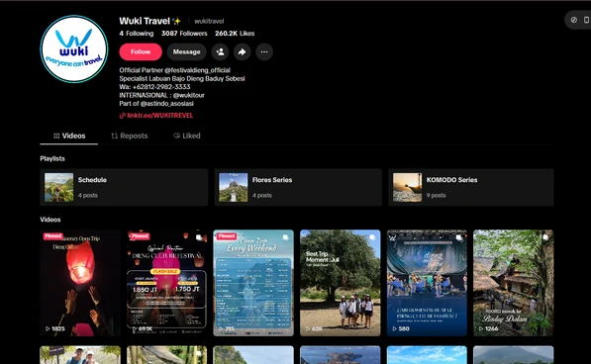The image size is (591, 364).
Task: Click the add friend person icon
Action: click(x=220, y=52)
